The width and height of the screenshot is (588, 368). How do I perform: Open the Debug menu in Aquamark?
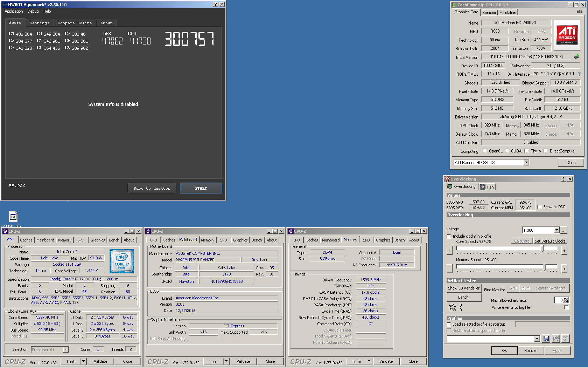(33, 11)
